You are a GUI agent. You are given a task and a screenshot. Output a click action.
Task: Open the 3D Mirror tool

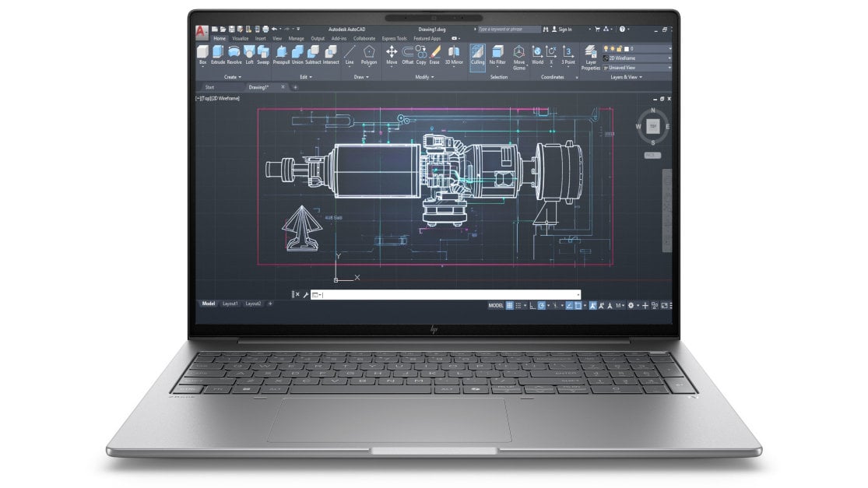tap(454, 53)
